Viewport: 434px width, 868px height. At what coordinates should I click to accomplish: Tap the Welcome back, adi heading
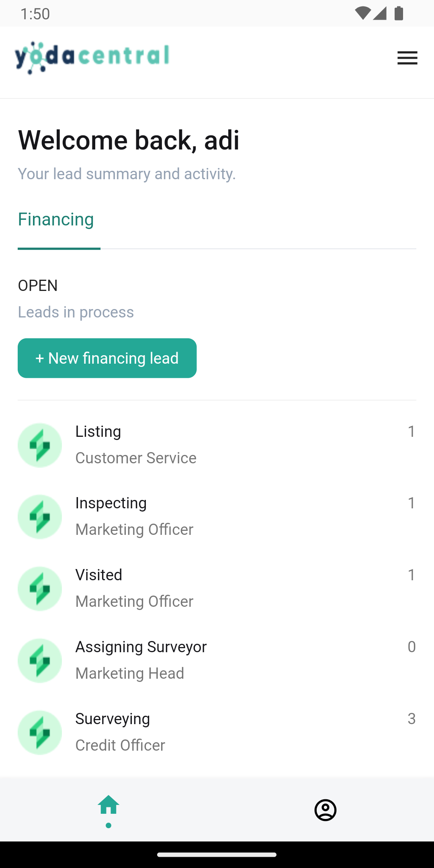[129, 140]
